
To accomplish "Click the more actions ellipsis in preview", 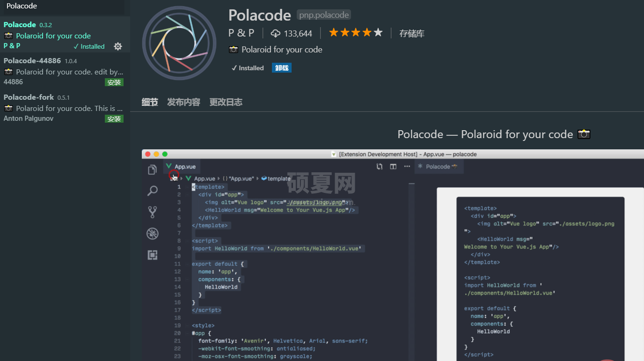I will pos(407,167).
